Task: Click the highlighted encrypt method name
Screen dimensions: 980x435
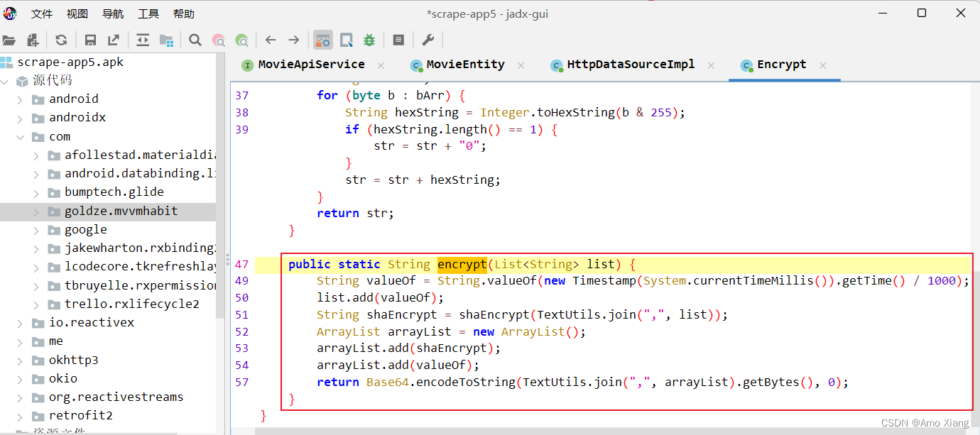Action: tap(462, 264)
